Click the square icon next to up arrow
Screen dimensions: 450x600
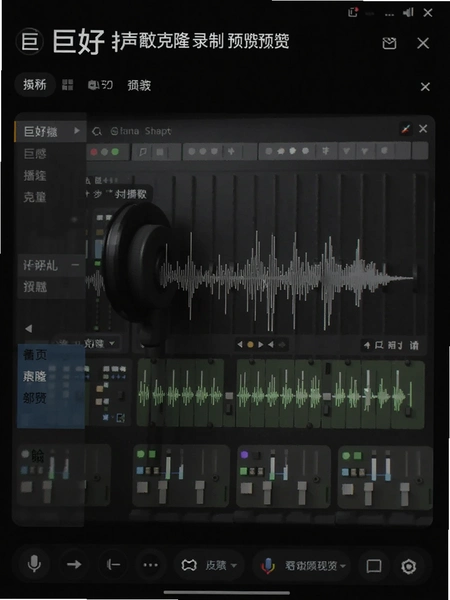(379, 346)
